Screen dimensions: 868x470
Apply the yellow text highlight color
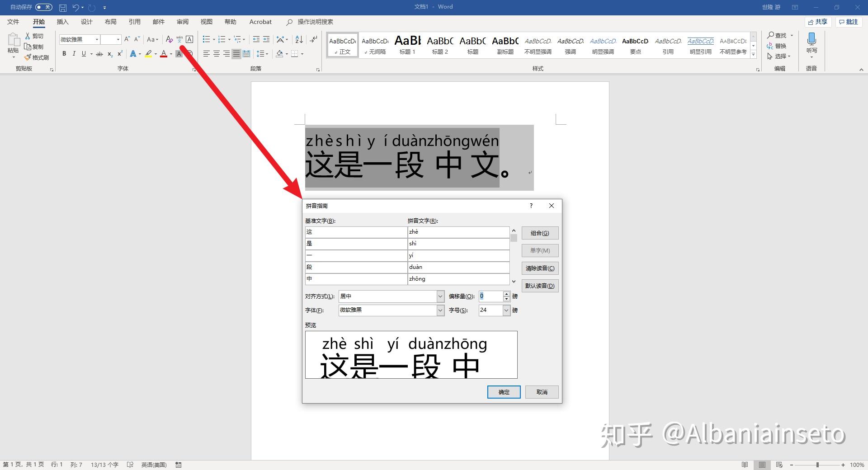pos(148,54)
